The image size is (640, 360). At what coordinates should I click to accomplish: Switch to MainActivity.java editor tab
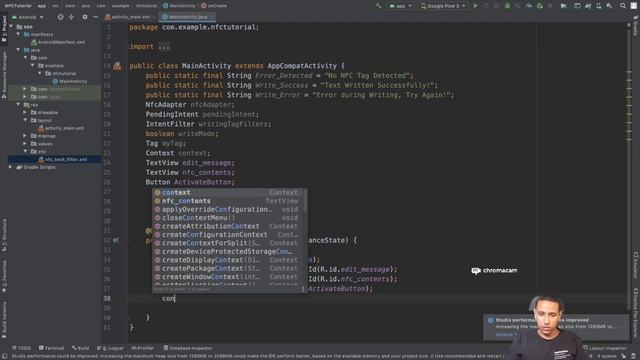coord(187,17)
